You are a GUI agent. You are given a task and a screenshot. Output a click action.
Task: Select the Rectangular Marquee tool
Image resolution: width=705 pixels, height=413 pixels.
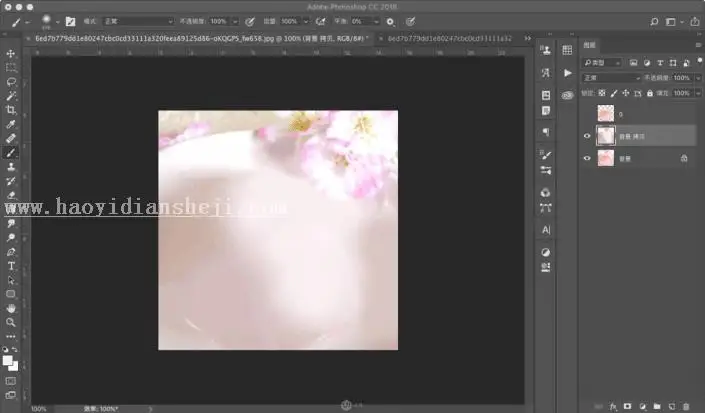tap(11, 68)
